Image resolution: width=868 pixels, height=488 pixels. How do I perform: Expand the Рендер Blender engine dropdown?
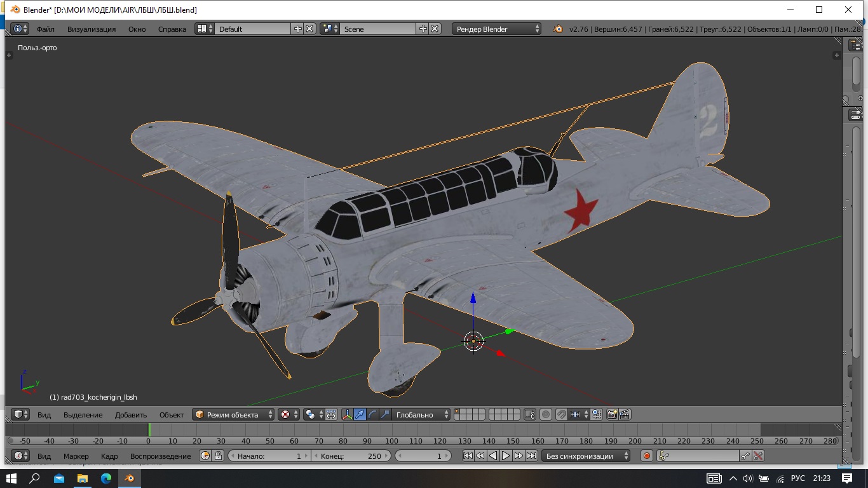pos(497,29)
